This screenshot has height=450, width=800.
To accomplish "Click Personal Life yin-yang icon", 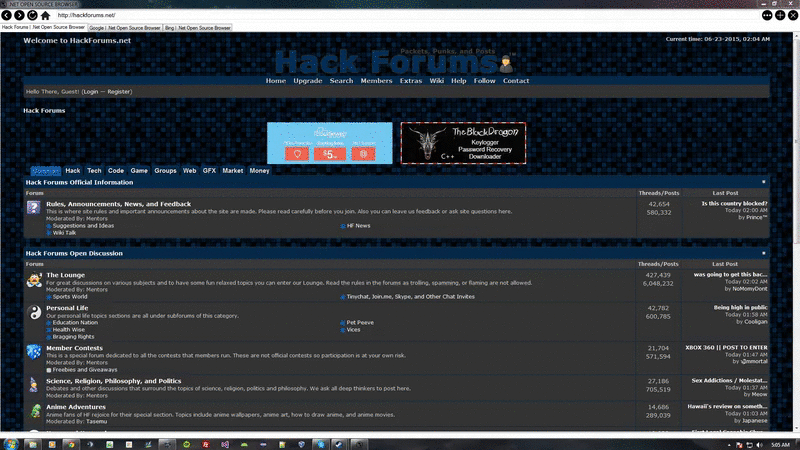I will coord(34,312).
